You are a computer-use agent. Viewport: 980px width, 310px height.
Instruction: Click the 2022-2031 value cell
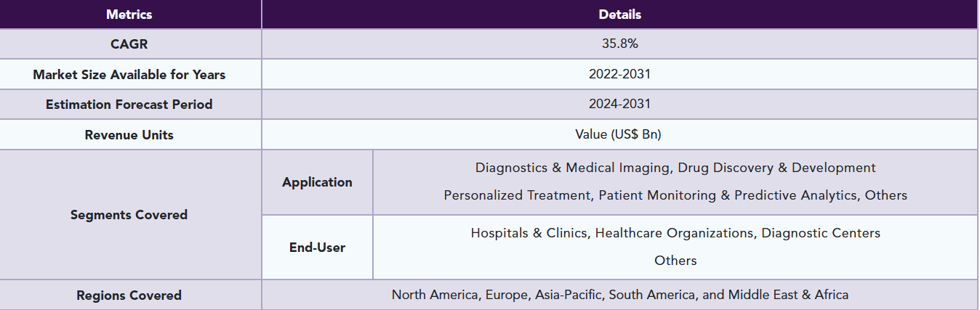click(619, 74)
